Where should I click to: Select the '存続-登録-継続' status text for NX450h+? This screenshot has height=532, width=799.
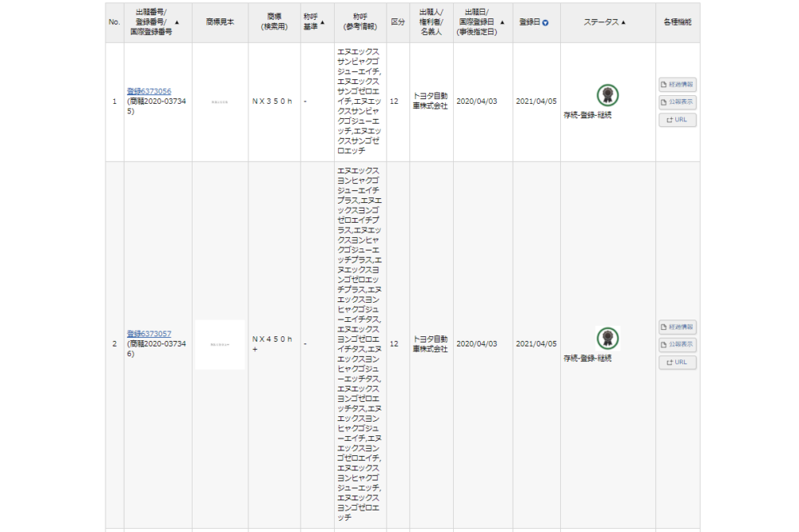pyautogui.click(x=587, y=358)
